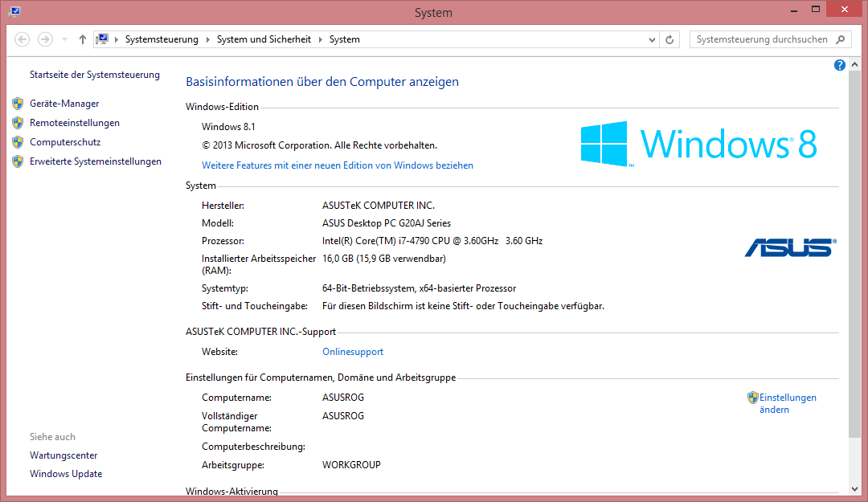Expand chevron after System und Sicherheit
This screenshot has width=868, height=502.
pyautogui.click(x=320, y=39)
